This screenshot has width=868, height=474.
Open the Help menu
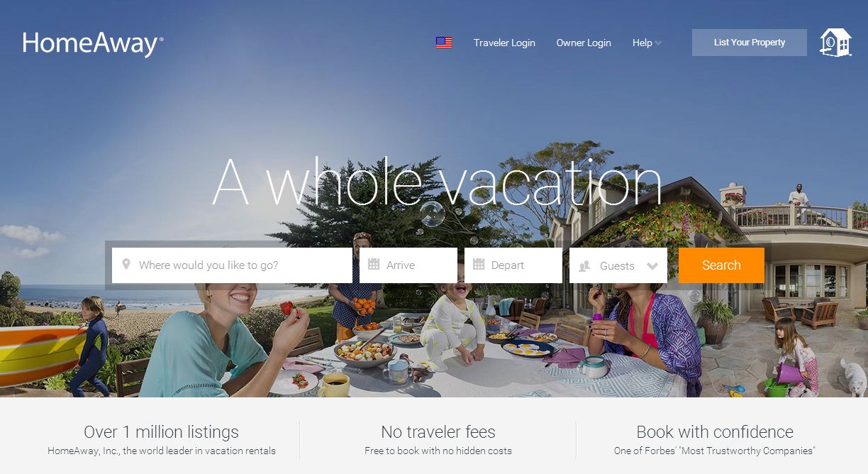tap(642, 43)
